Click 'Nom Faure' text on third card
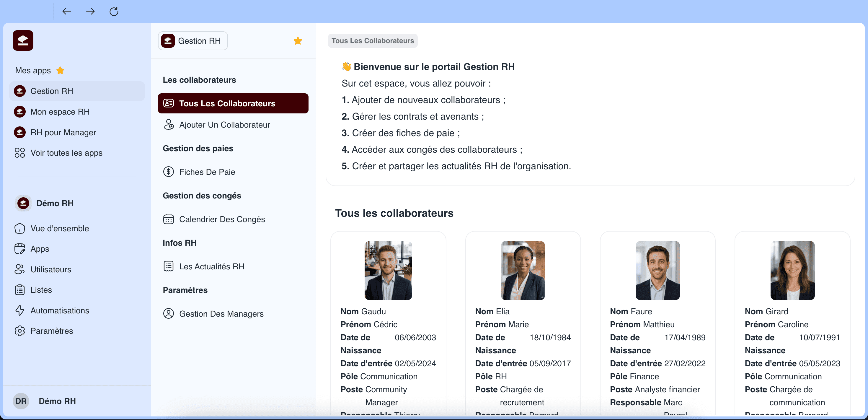 tap(631, 312)
